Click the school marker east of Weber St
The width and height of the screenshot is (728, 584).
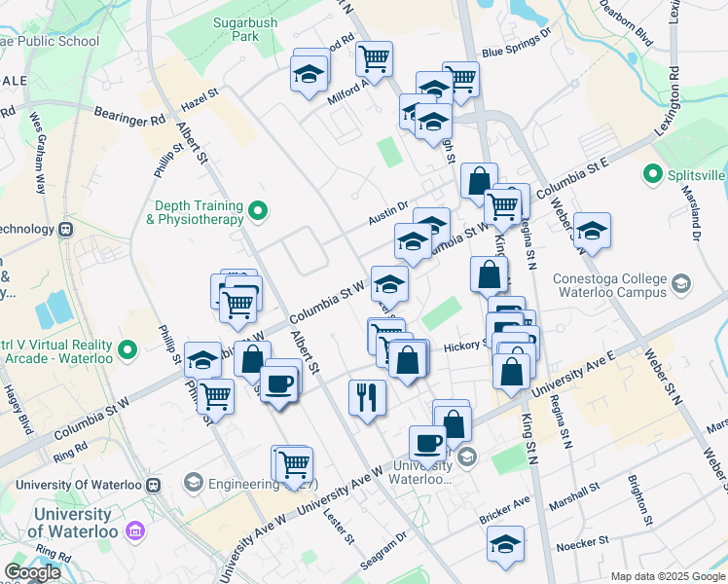pos(593,231)
